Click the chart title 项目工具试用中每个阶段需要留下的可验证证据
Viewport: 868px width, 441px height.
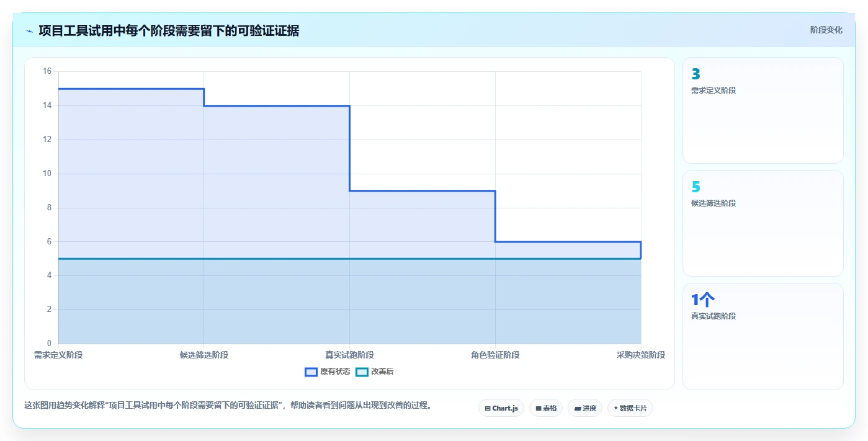(x=169, y=30)
